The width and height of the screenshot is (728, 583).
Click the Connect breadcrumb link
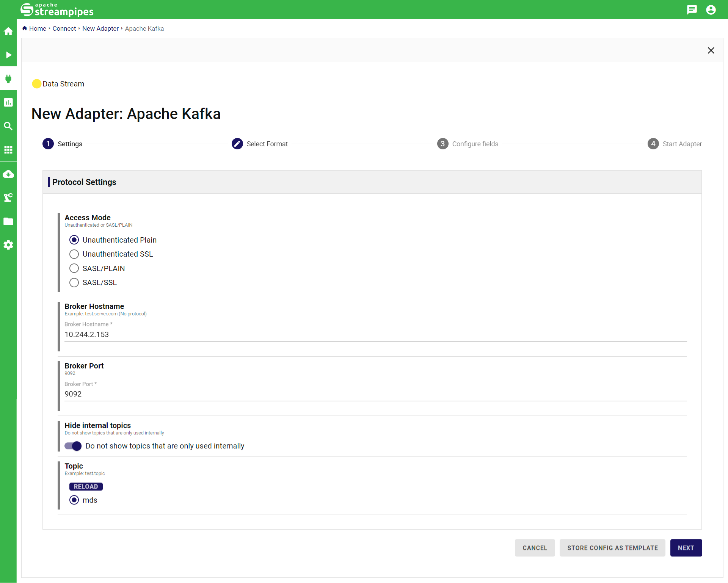pyautogui.click(x=64, y=28)
